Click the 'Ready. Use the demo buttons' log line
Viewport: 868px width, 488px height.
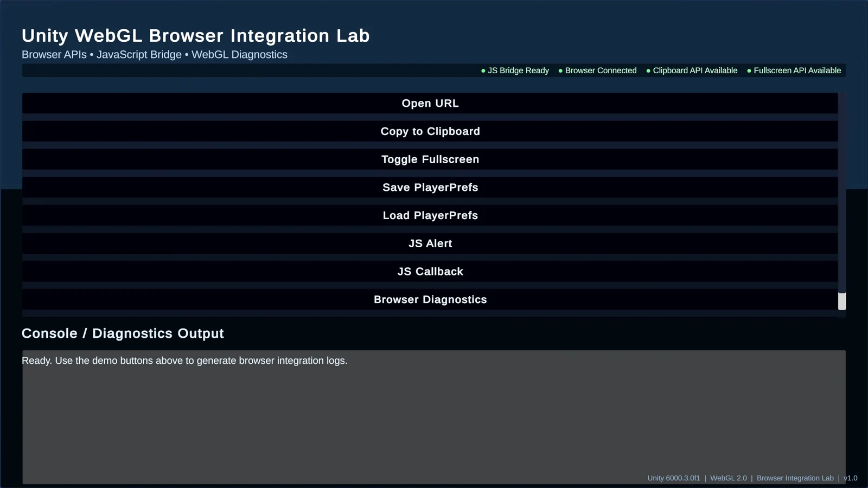pyautogui.click(x=184, y=361)
